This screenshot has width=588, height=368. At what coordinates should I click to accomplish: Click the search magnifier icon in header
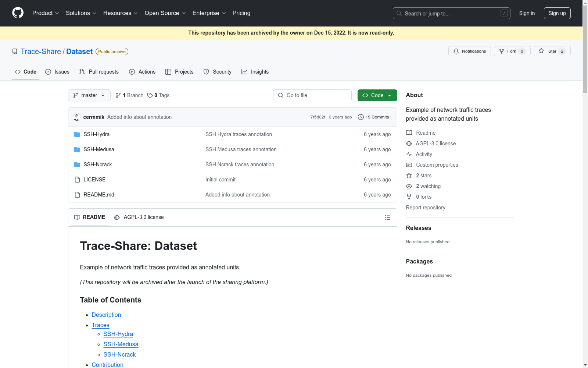pyautogui.click(x=399, y=13)
